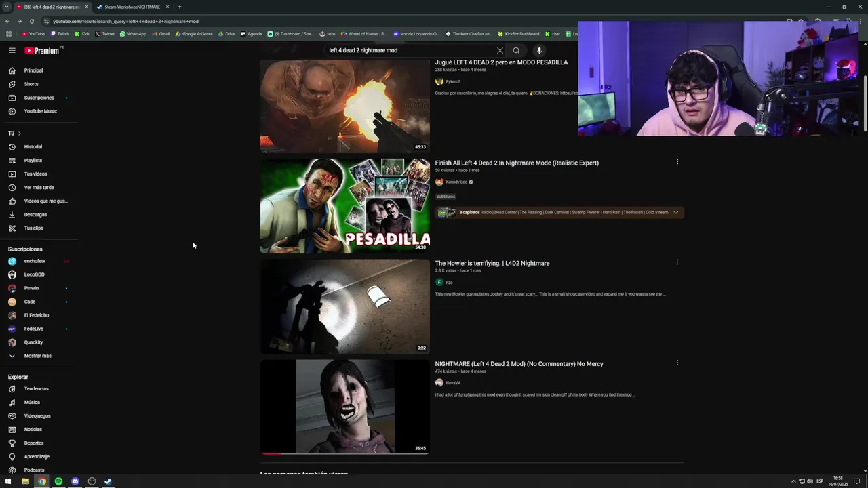Open options menu for NIGHTMARE No Mercy video
Image resolution: width=868 pixels, height=488 pixels.
tap(677, 363)
